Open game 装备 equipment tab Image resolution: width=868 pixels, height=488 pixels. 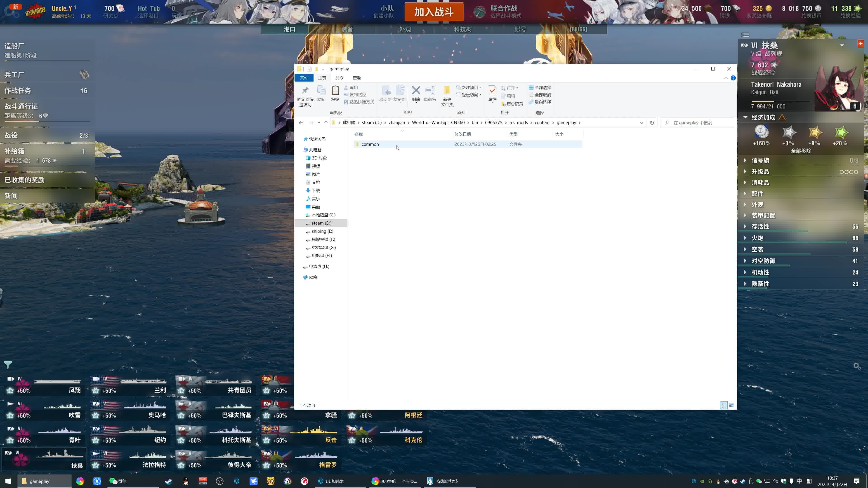click(347, 29)
